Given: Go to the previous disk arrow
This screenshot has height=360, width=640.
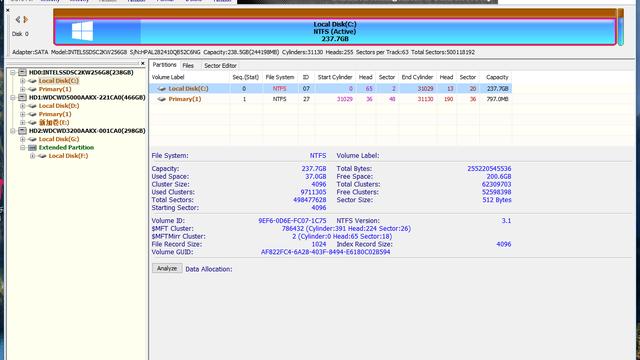Looking at the screenshot, I should coord(18,19).
